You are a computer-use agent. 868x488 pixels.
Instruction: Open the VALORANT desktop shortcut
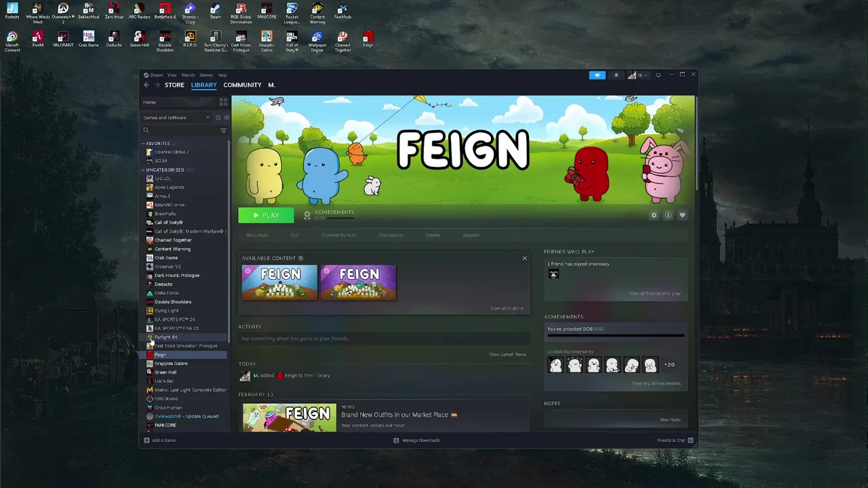(x=63, y=39)
